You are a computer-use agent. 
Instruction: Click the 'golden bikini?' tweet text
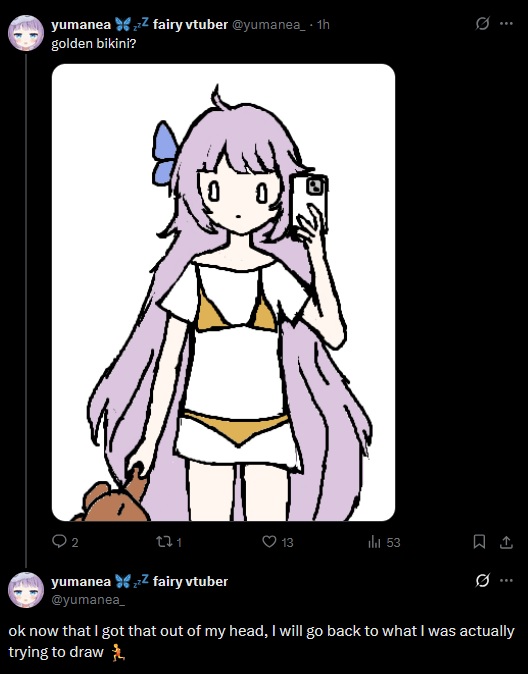pos(93,44)
